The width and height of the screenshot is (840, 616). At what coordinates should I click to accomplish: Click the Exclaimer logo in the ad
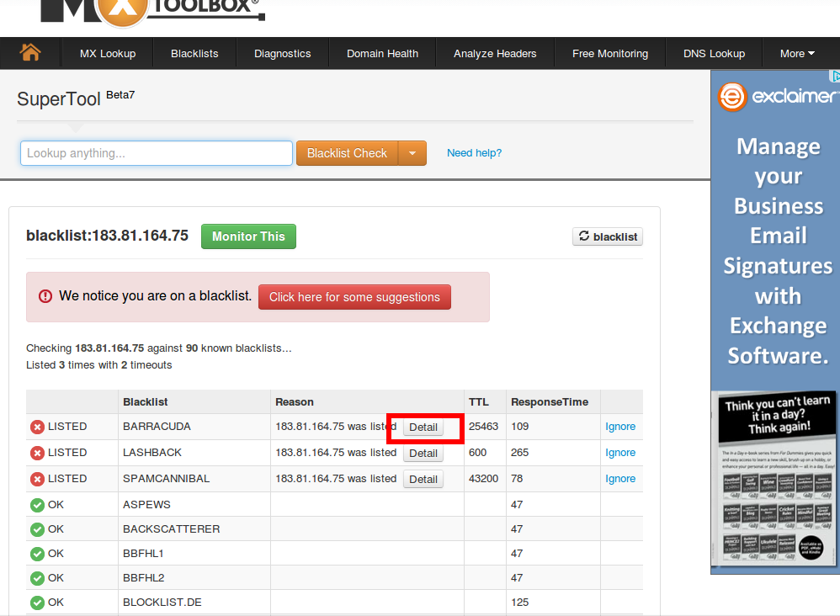(777, 97)
